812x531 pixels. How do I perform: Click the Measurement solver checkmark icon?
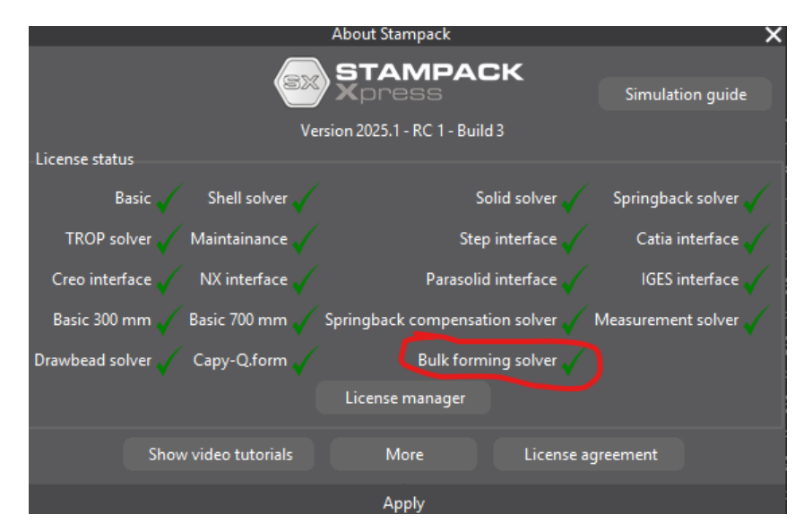tap(756, 320)
